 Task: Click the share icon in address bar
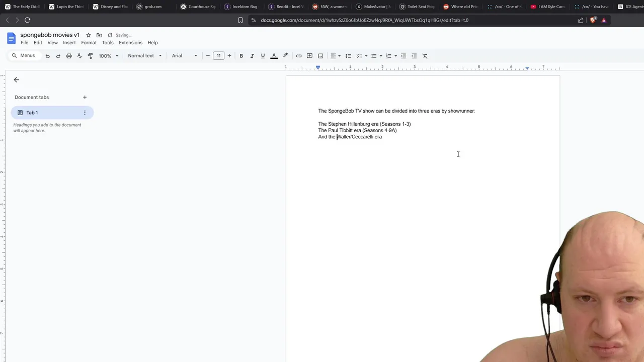click(581, 20)
